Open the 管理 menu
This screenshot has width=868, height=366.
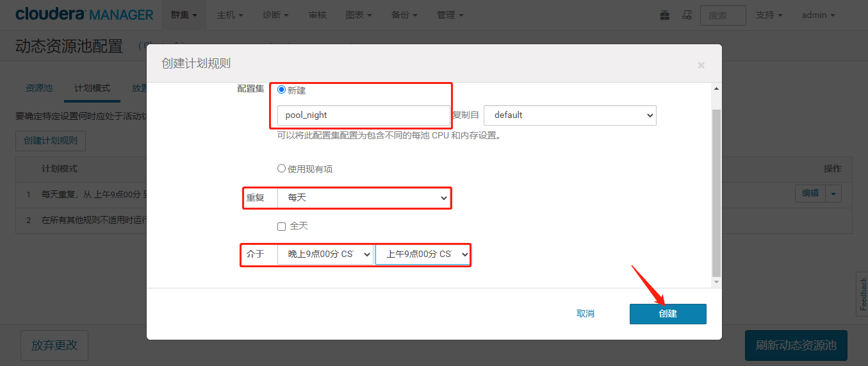[x=450, y=15]
